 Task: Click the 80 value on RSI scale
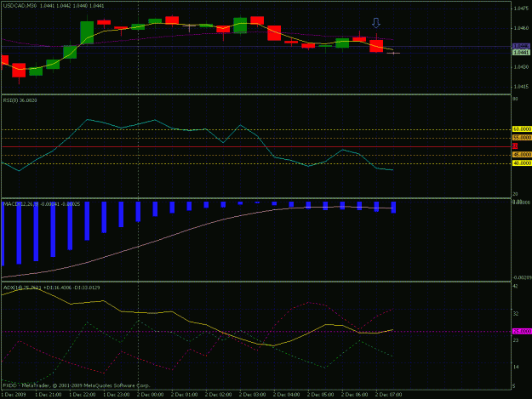[515, 99]
